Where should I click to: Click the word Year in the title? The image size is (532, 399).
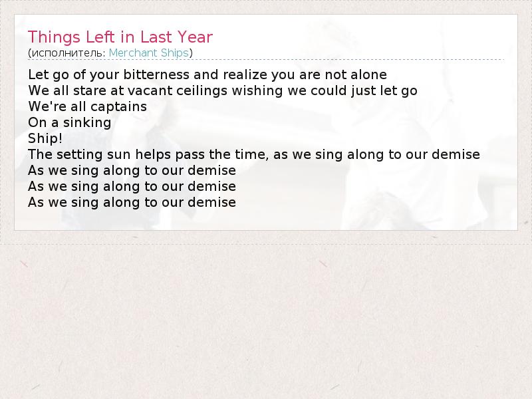coord(195,37)
